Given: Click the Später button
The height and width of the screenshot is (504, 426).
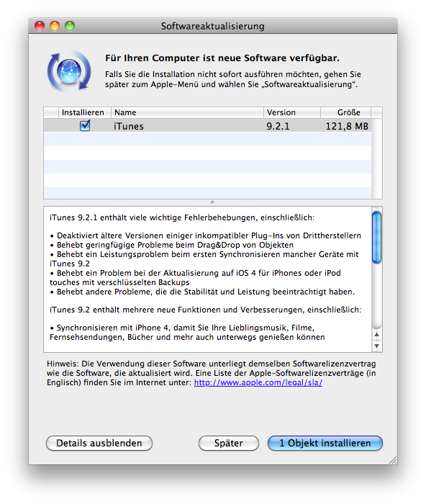Looking at the screenshot, I should [229, 444].
